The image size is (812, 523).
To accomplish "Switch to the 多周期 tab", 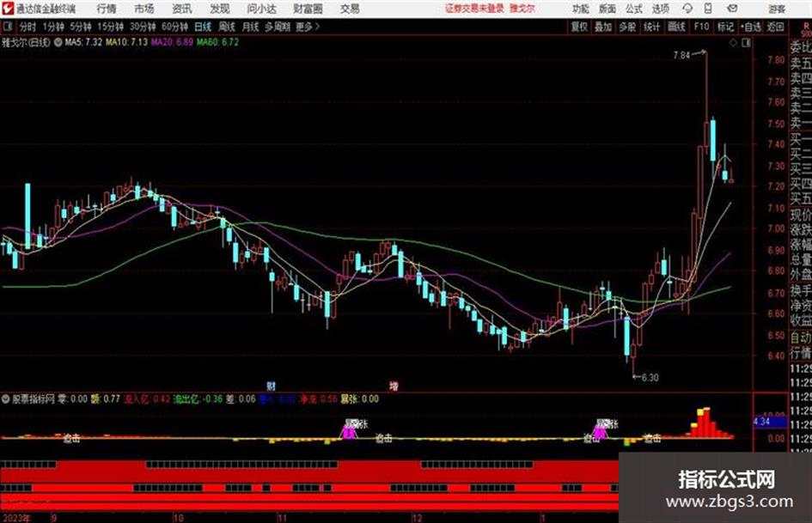I will (278, 27).
